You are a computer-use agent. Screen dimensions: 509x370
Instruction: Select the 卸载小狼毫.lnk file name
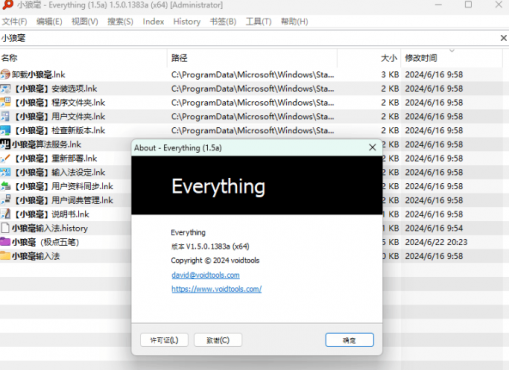tap(38, 74)
